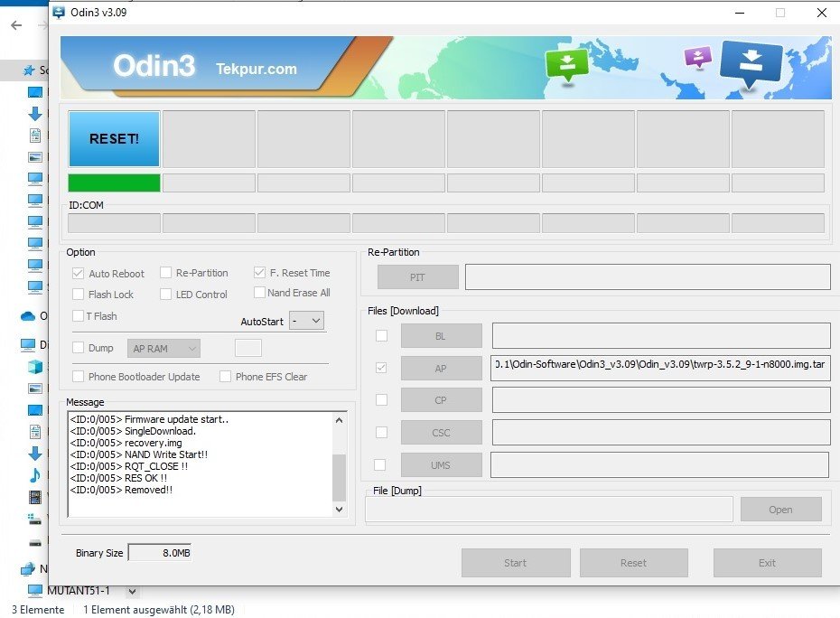
Task: Click the CSC file button
Action: pos(442,433)
